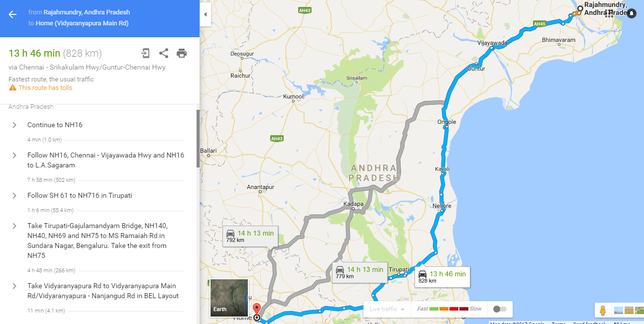Screen dimensions: 644x324
Task: Click the 828 km route label
Action: (442, 277)
